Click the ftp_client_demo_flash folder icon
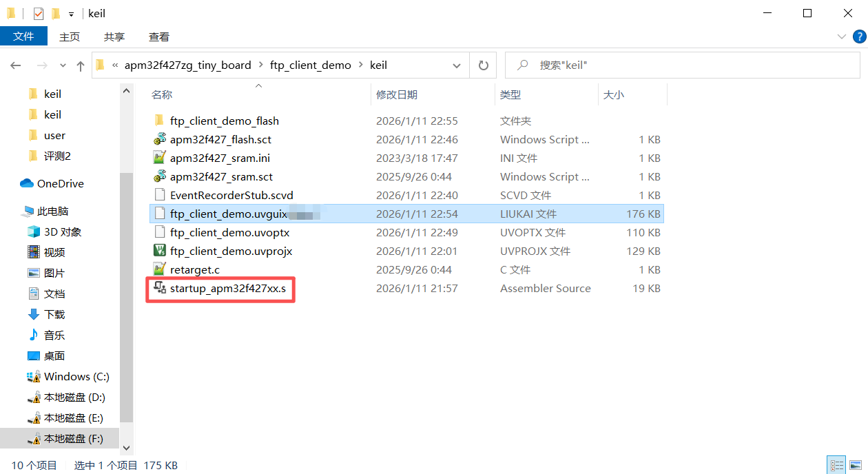The width and height of the screenshot is (868, 474). click(x=159, y=121)
